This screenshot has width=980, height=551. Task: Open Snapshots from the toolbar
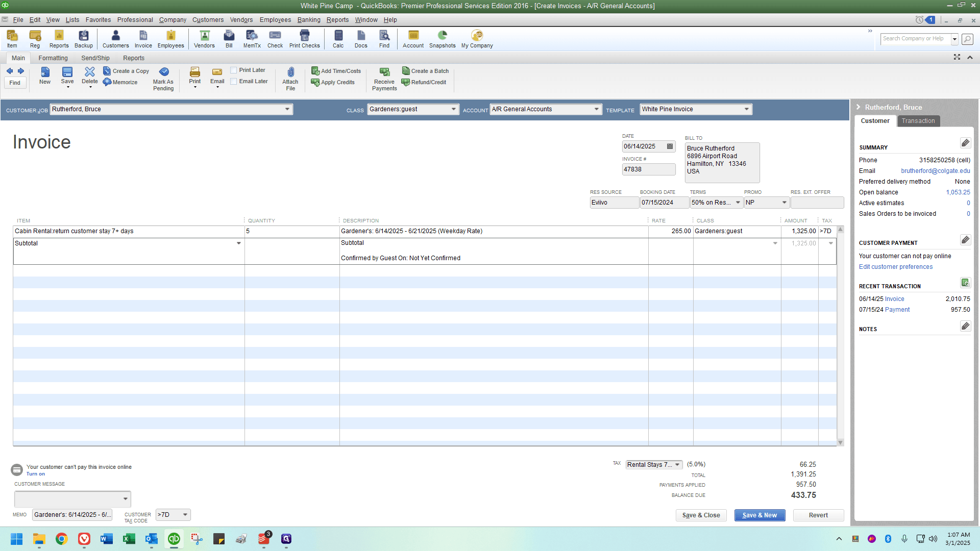[443, 39]
